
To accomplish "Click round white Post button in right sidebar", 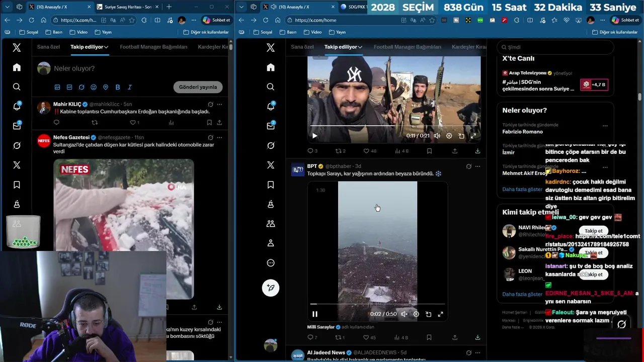I will click(271, 288).
